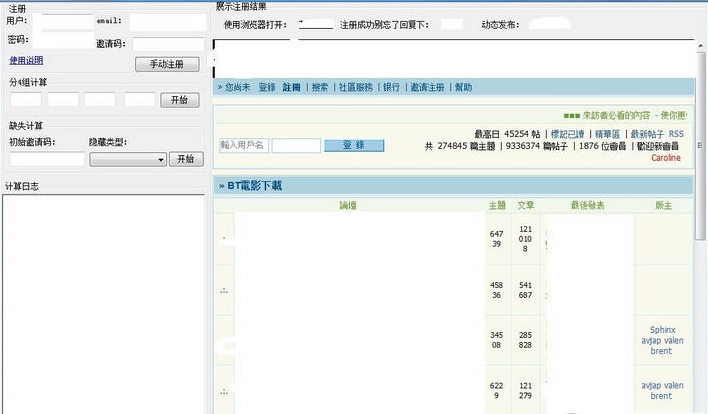Click the 幫助 help link

463,87
